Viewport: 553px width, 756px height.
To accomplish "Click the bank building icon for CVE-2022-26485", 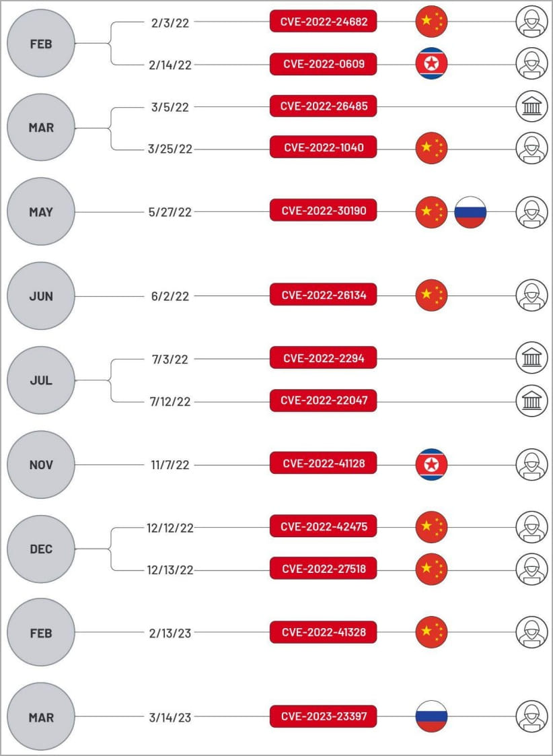I will pyautogui.click(x=531, y=107).
